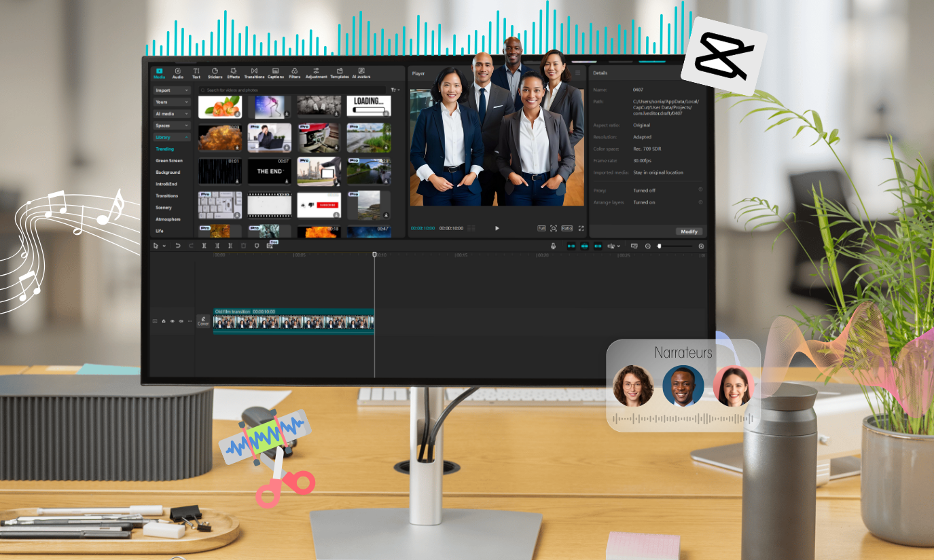The height and width of the screenshot is (560, 934).
Task: Mute the track with speaker icon
Action: (181, 321)
